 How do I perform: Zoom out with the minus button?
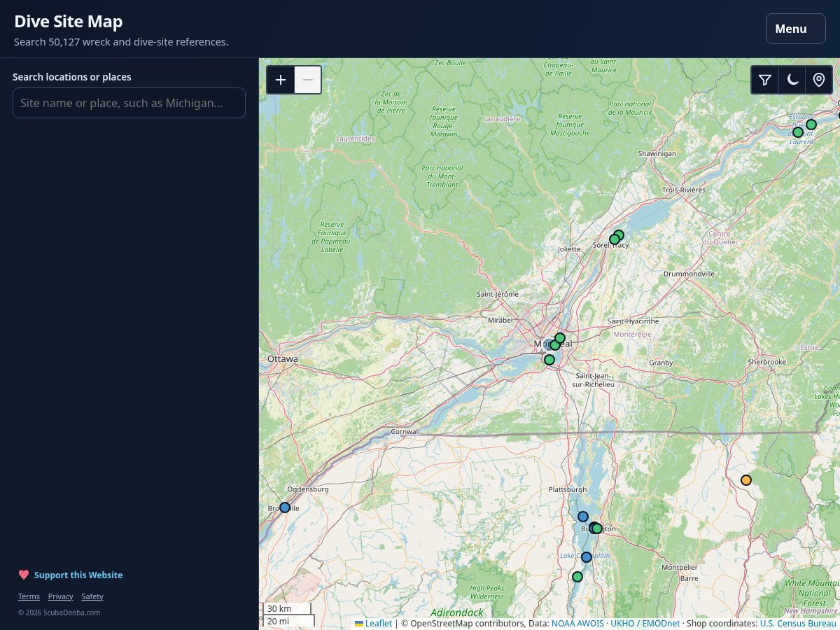308,80
